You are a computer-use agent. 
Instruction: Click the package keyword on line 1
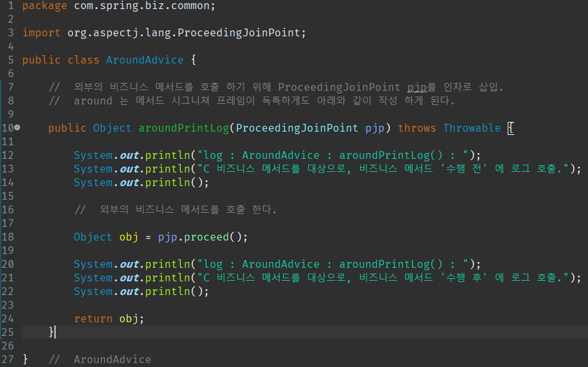(x=45, y=6)
